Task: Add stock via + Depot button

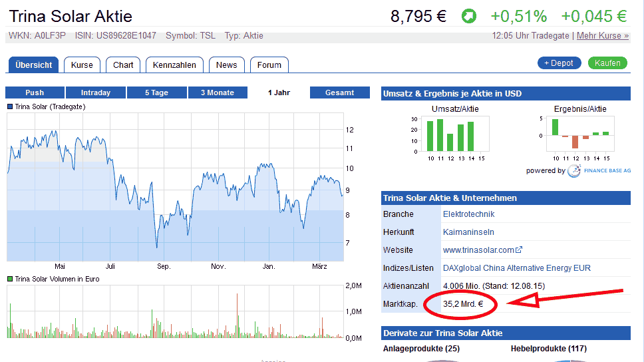Action: [x=559, y=63]
